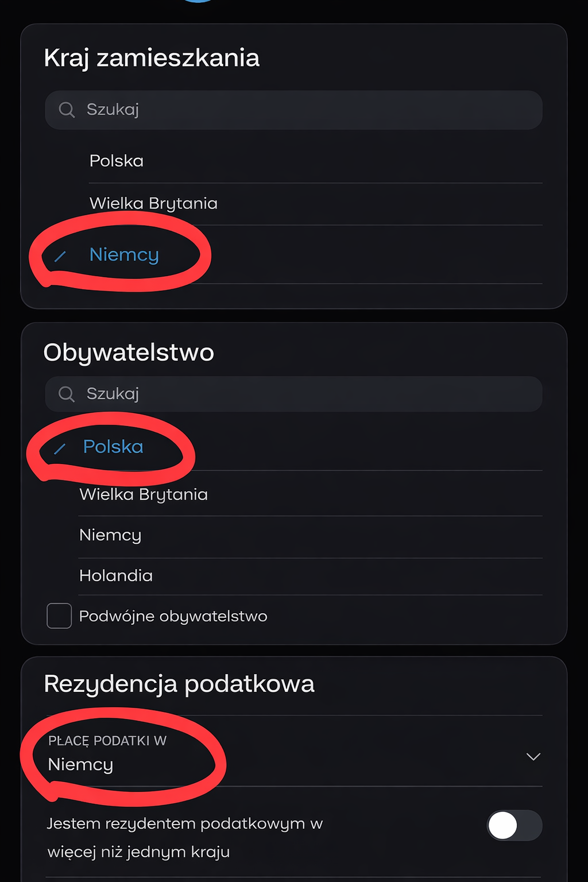Expand the Płacę podatki w dropdown chevron
This screenshot has width=588, height=882.
click(533, 757)
